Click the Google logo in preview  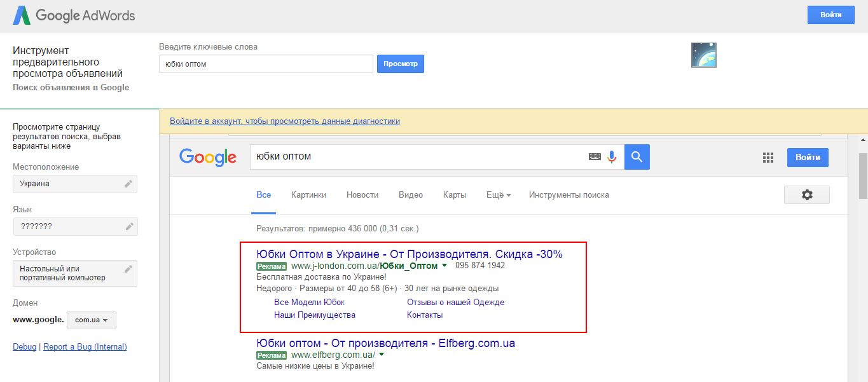point(208,156)
